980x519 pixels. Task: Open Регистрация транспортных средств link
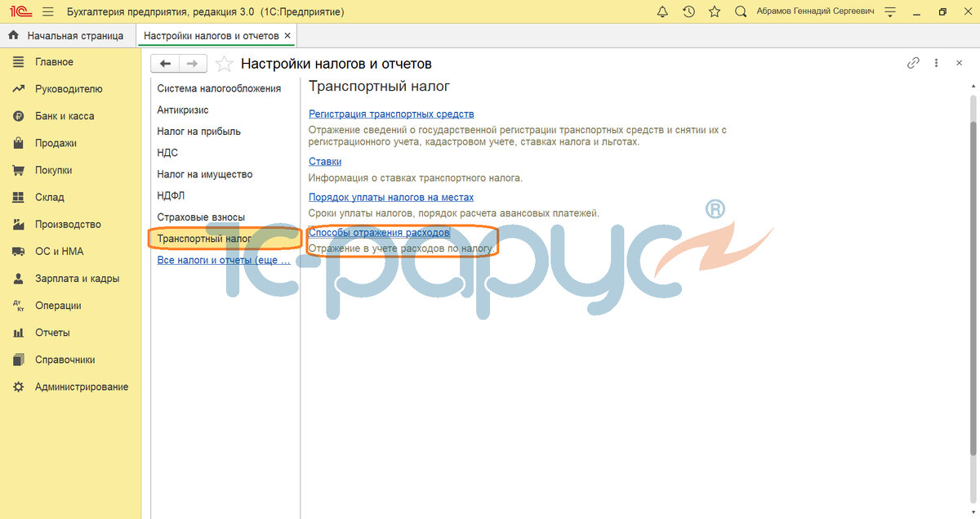[391, 114]
